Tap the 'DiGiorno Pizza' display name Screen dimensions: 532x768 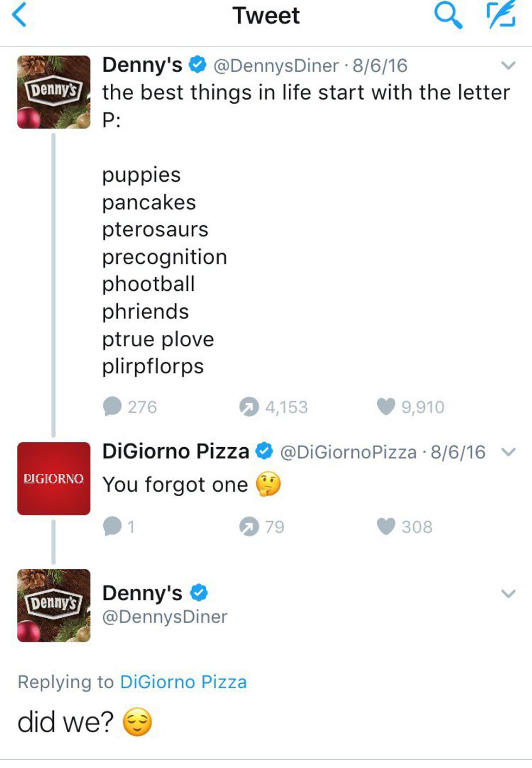(x=175, y=451)
